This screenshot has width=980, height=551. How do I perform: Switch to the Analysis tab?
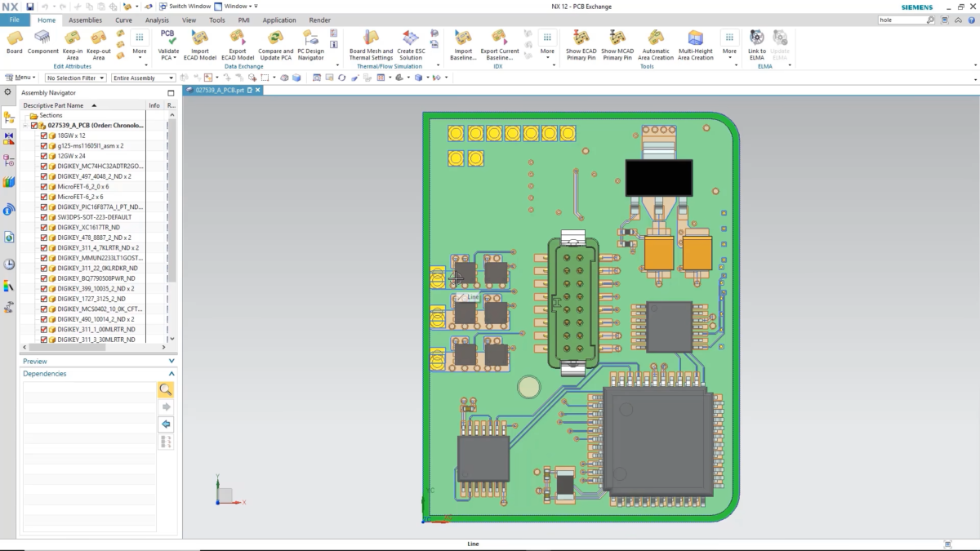[x=157, y=20]
